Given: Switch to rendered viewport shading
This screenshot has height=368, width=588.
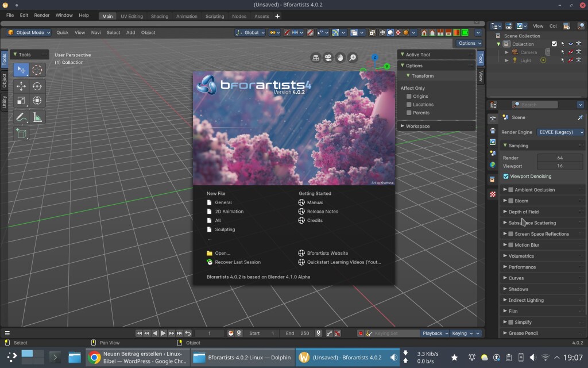Looking at the screenshot, I should pyautogui.click(x=406, y=33).
